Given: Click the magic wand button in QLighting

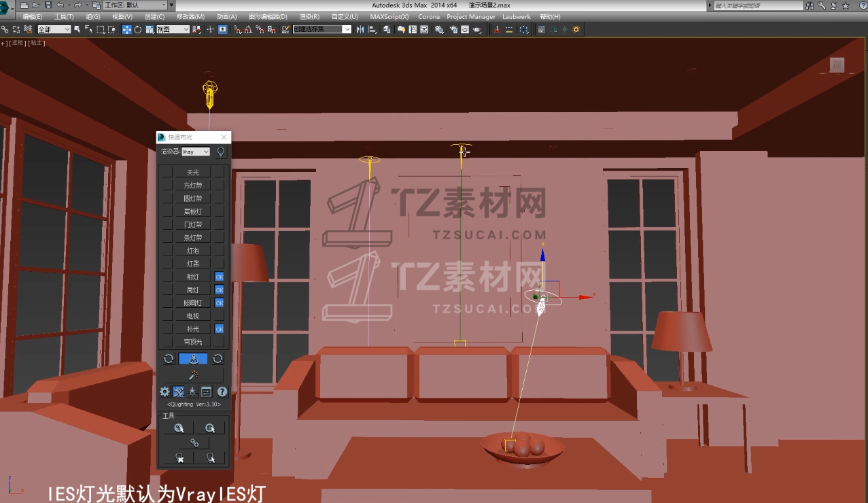Looking at the screenshot, I should 193,375.
